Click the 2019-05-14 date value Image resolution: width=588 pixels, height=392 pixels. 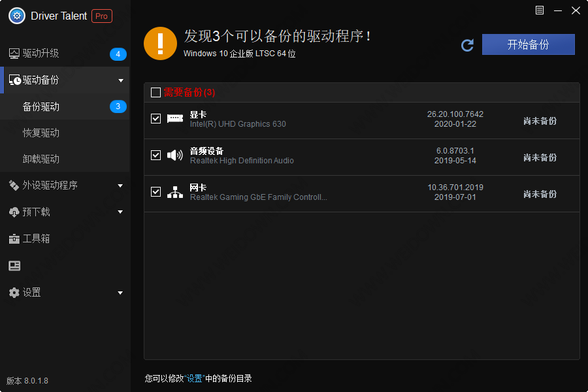click(x=455, y=161)
